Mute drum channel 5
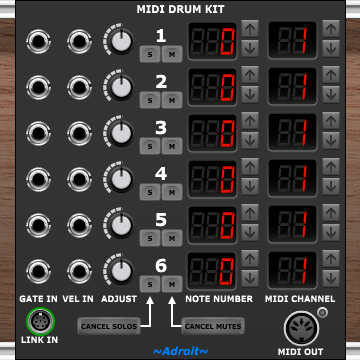360x360 pixels. pos(172,238)
